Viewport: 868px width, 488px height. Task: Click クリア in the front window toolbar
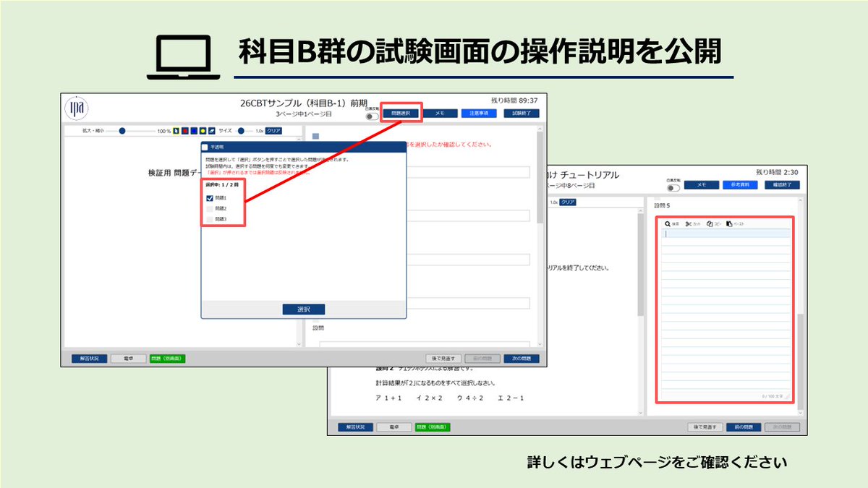[x=273, y=131]
